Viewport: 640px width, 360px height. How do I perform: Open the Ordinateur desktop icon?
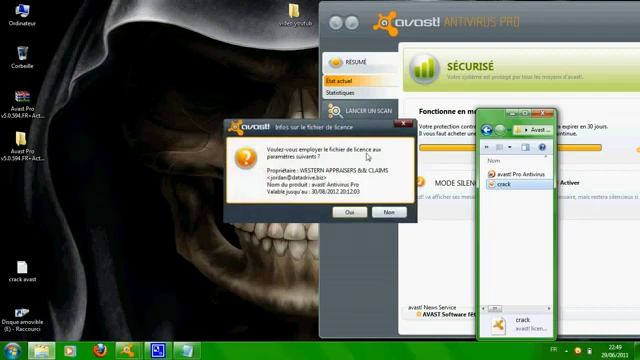[22, 15]
